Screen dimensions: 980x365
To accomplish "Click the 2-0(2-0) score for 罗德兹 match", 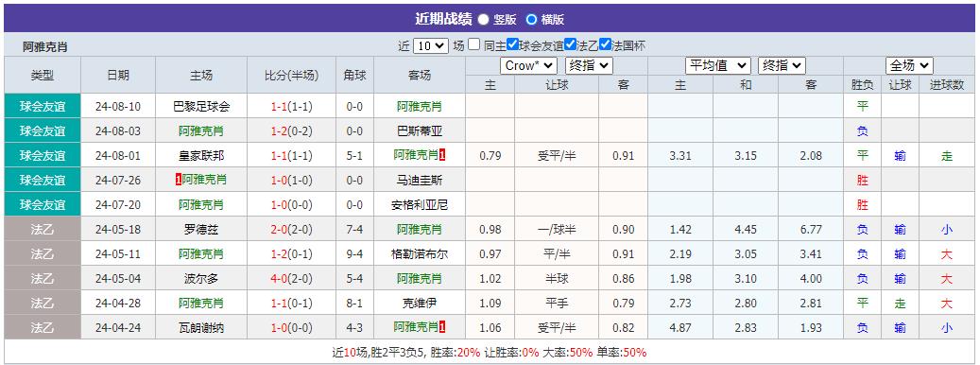I will coord(292,230).
